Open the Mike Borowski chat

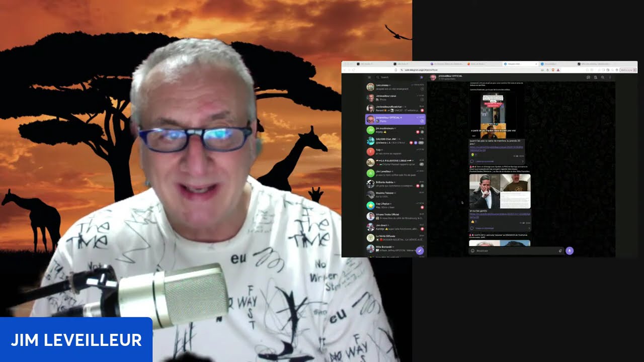click(395, 248)
